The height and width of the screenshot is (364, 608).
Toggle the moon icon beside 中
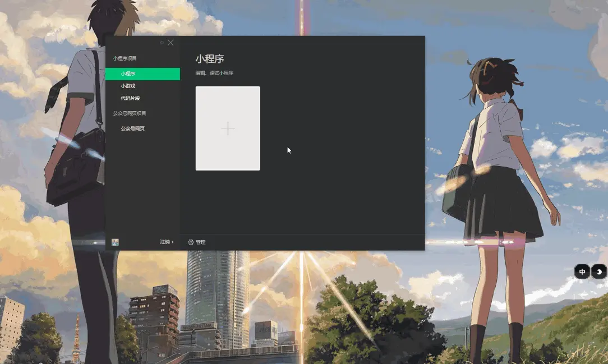pyautogui.click(x=599, y=272)
